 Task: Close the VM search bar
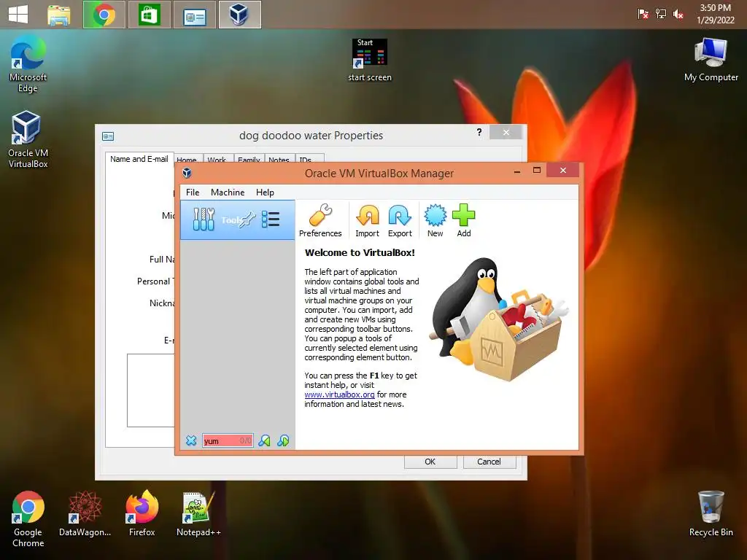coord(191,441)
